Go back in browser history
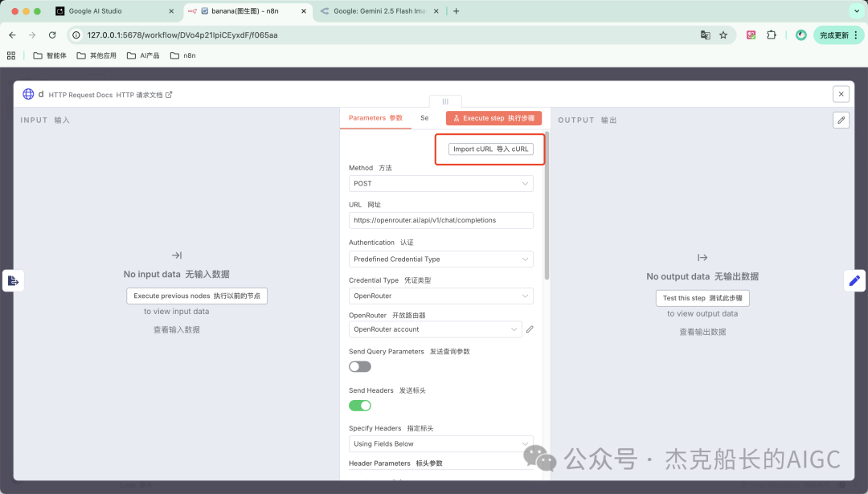This screenshot has width=868, height=494. click(x=12, y=35)
